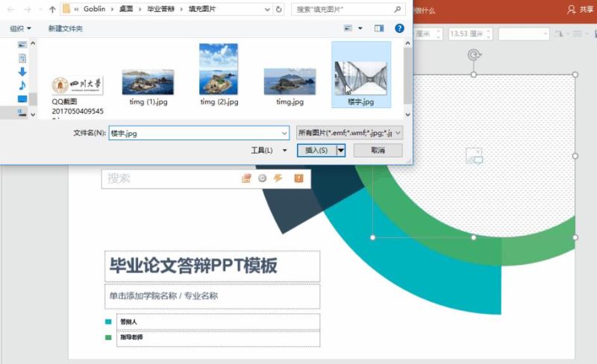The image size is (597, 364).
Task: Select the 楼宇.jpg thumbnail
Action: tap(361, 75)
